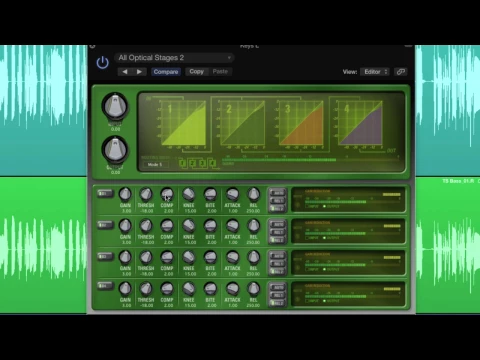Click the main Input knob
The height and width of the screenshot is (360, 480).
click(x=115, y=106)
